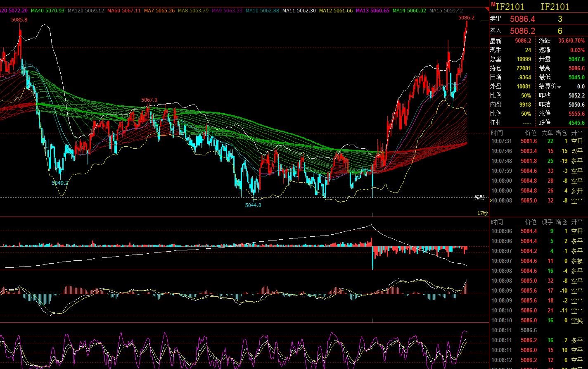Viewport: 588px width, 369px height.
Task: Open the 结算价 dropdown arrow
Action: tap(560, 87)
